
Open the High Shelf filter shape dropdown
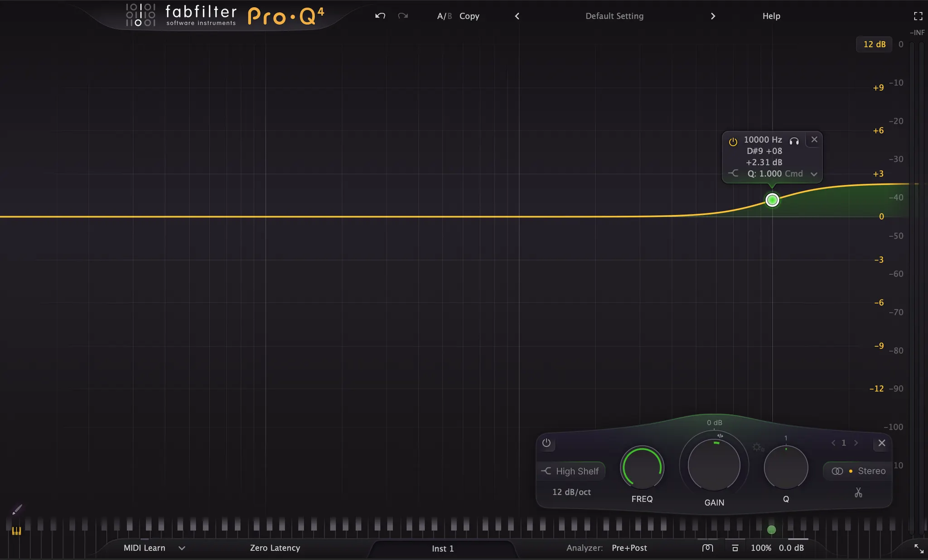(571, 471)
